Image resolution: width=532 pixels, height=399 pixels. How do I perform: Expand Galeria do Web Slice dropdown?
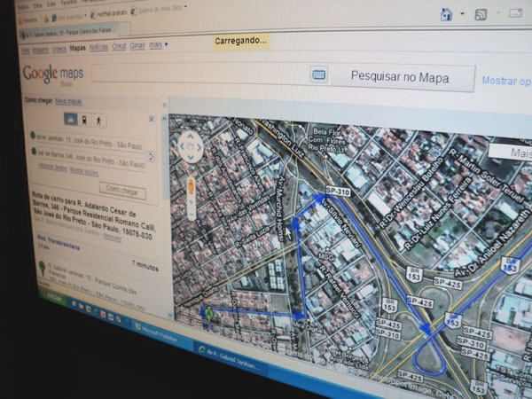[185, 6]
